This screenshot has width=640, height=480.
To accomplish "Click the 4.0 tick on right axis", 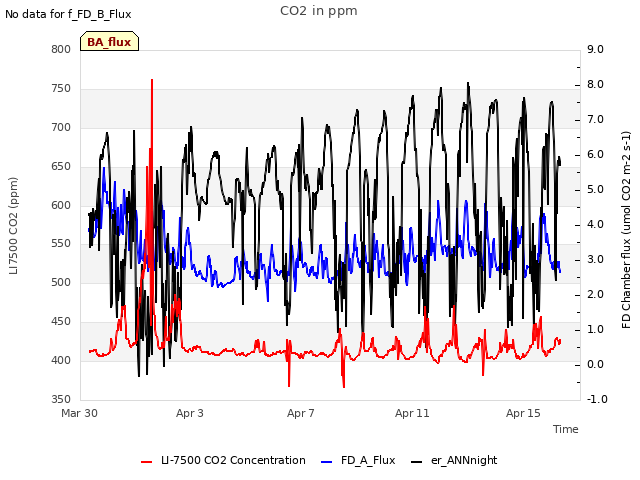I will (x=596, y=224).
